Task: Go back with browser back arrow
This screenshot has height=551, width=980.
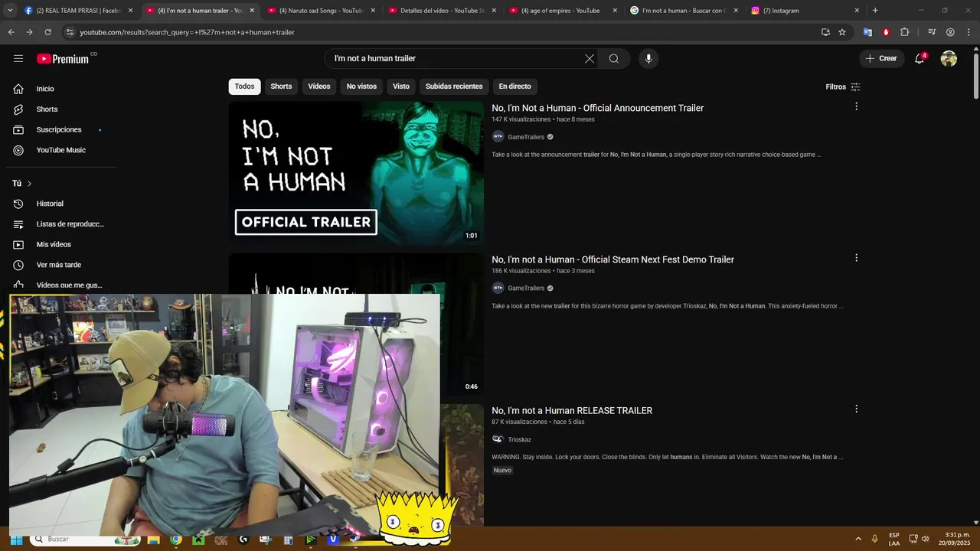Action: point(11,32)
